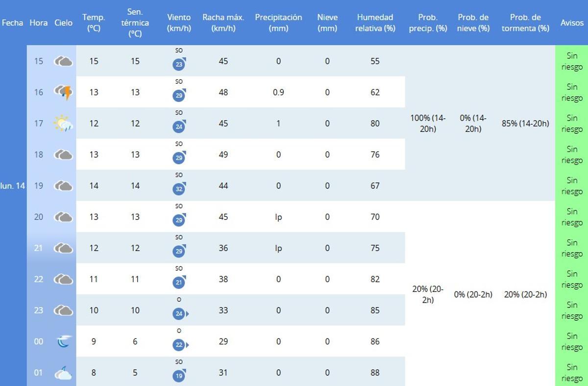
Task: Click the thunderstorm icon at hour 16
Action: coord(63,92)
